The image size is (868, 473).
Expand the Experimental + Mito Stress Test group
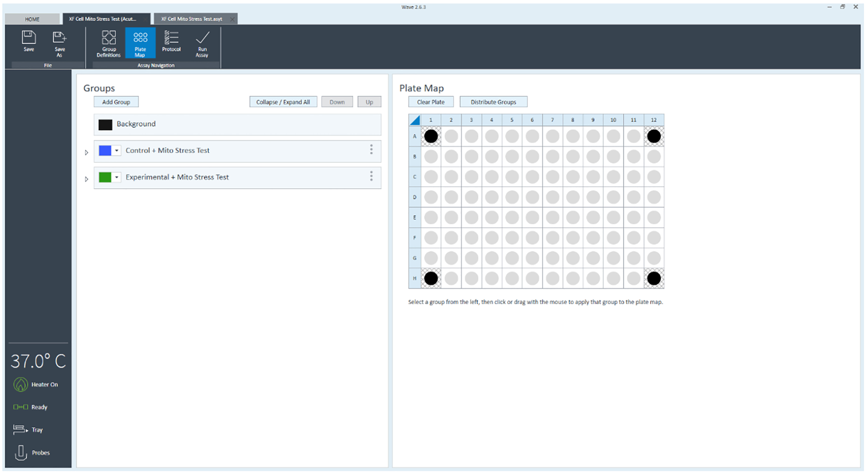pos(86,179)
